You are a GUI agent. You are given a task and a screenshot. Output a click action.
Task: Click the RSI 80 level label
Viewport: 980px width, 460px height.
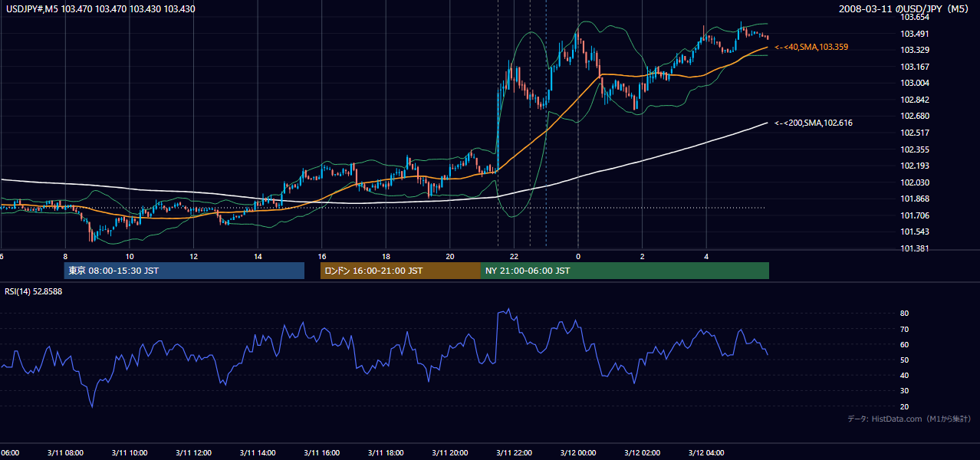tap(904, 314)
